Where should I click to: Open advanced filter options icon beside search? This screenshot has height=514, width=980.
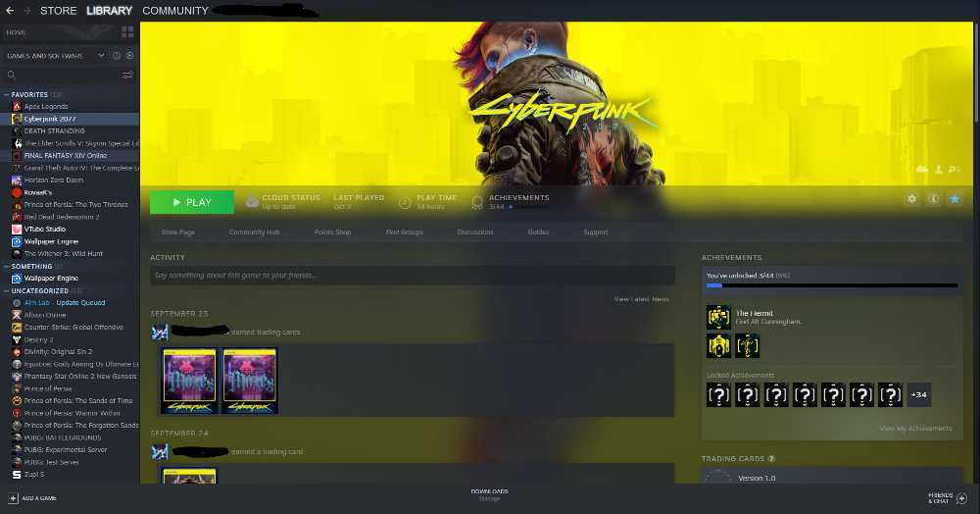(127, 75)
